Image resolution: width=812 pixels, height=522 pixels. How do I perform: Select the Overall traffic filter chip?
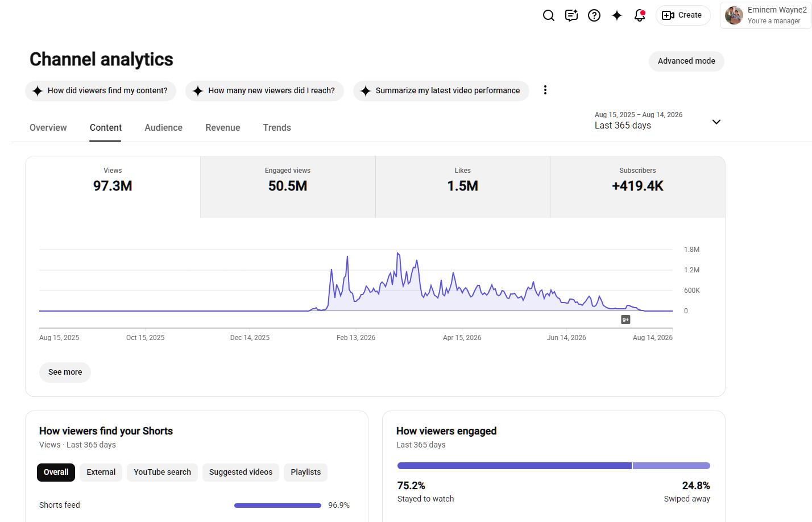coord(56,472)
